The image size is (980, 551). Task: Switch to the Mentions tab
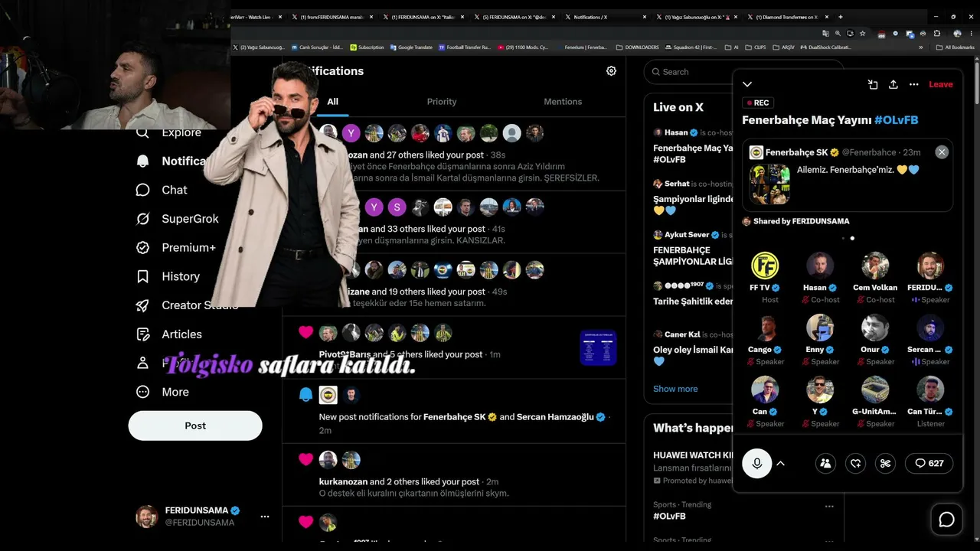(563, 102)
